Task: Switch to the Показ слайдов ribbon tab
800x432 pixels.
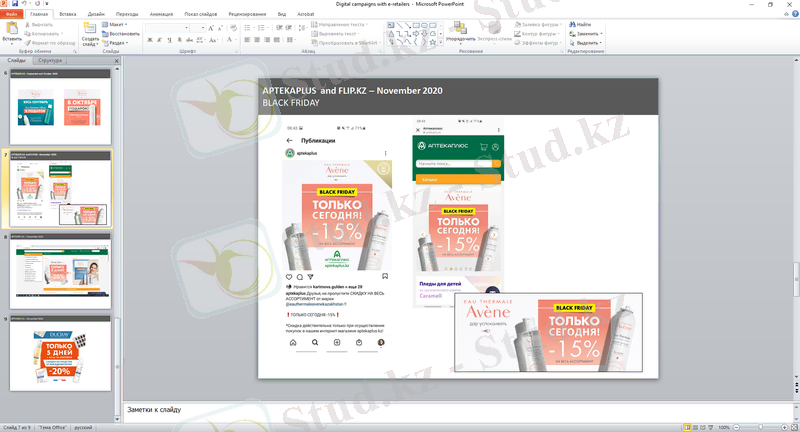Action: 201,14
